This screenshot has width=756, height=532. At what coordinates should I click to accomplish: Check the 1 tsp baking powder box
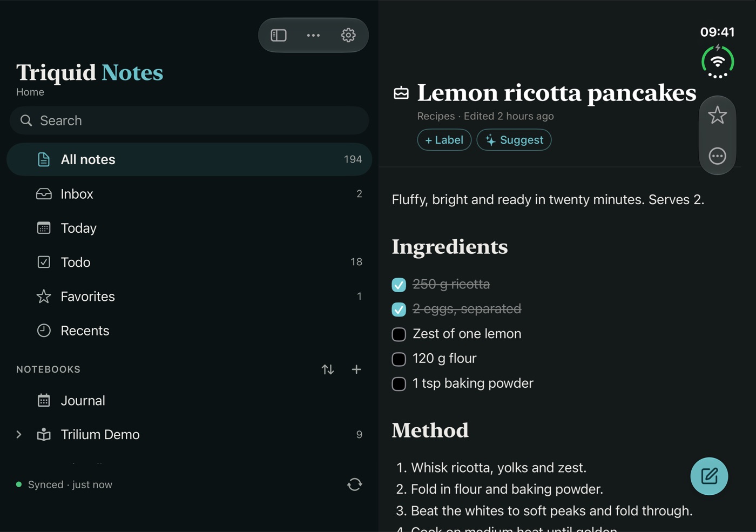[x=399, y=384]
